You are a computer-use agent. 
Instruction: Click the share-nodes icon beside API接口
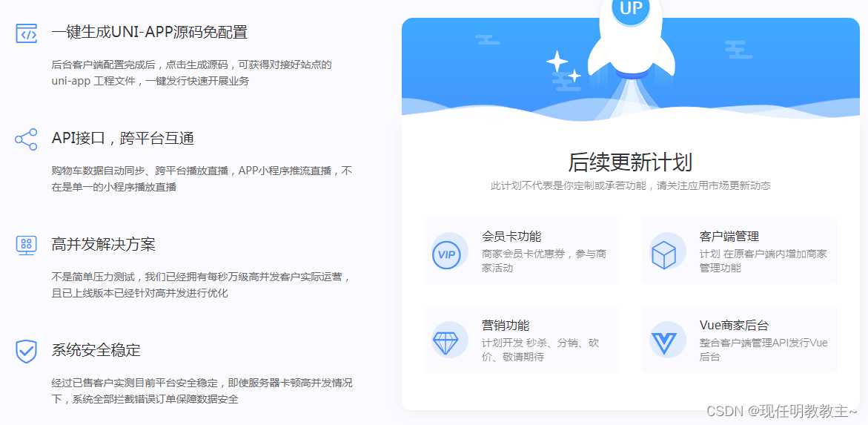click(x=26, y=139)
